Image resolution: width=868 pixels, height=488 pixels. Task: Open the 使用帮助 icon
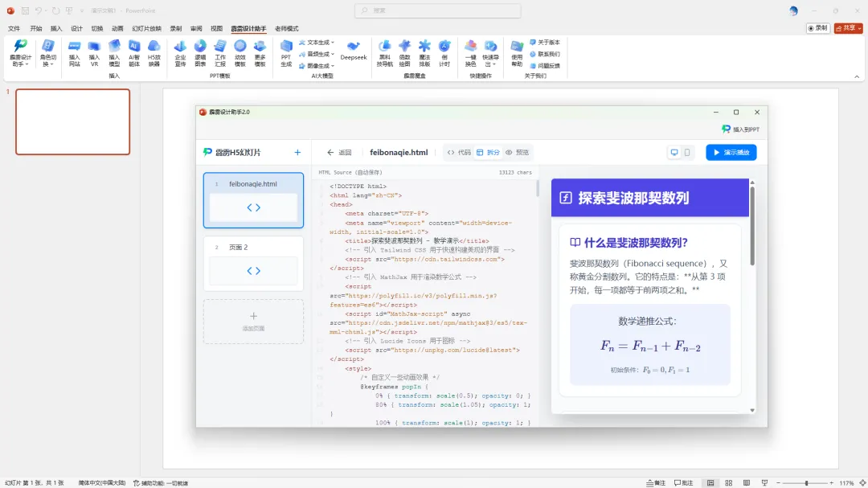[517, 53]
